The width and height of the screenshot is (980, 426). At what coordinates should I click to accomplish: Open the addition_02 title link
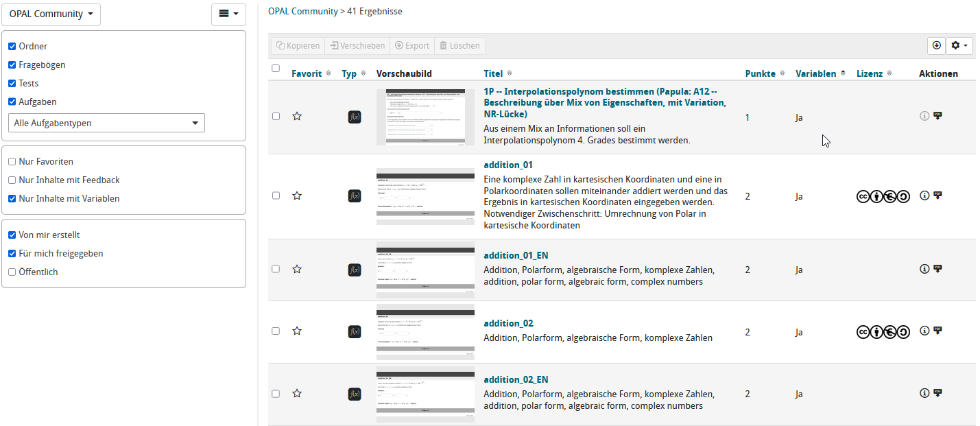click(508, 323)
